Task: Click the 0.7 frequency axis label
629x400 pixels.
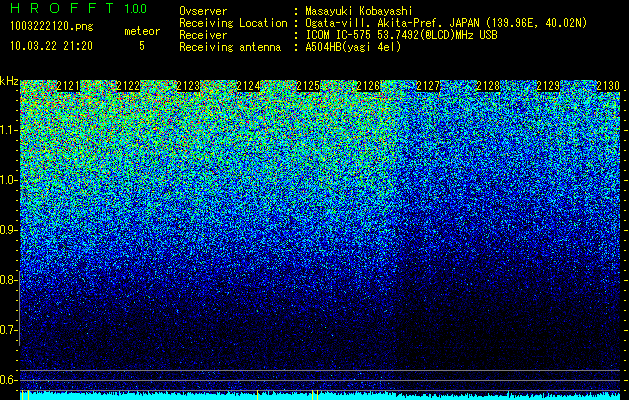Action: pos(8,330)
